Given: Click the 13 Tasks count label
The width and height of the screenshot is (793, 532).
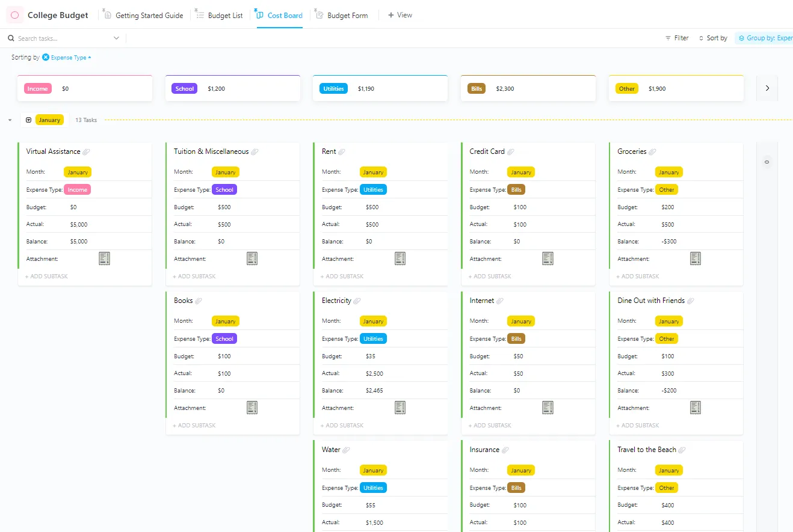Looking at the screenshot, I should point(86,120).
